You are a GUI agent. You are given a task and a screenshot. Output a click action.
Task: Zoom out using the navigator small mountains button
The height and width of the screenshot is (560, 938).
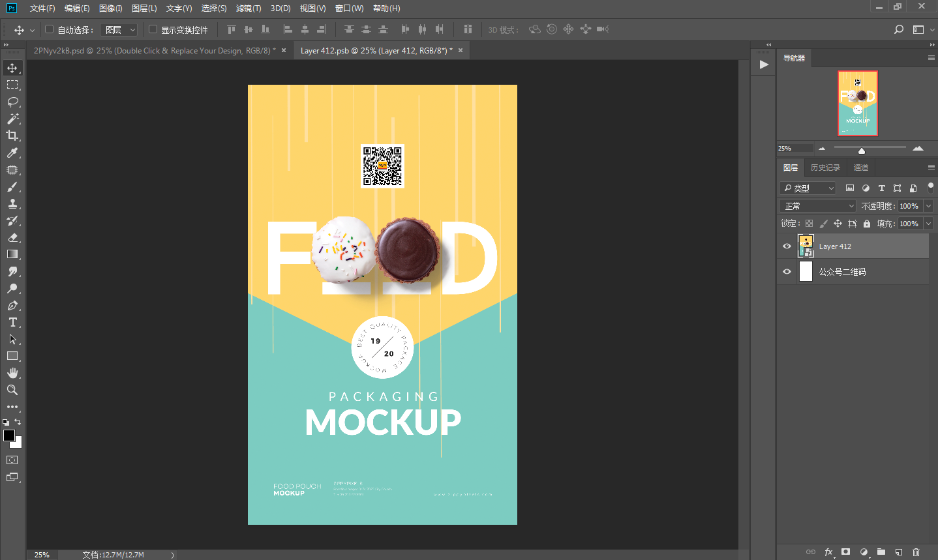822,149
